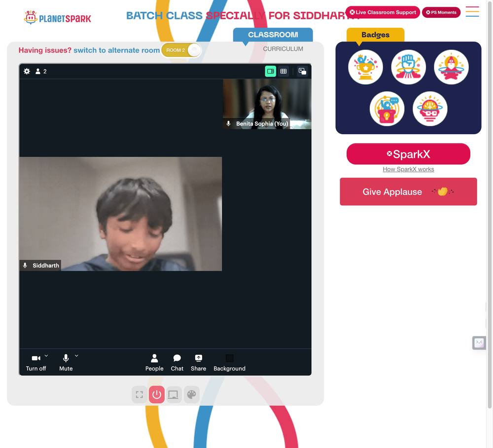Open the Chat panel

point(177,363)
